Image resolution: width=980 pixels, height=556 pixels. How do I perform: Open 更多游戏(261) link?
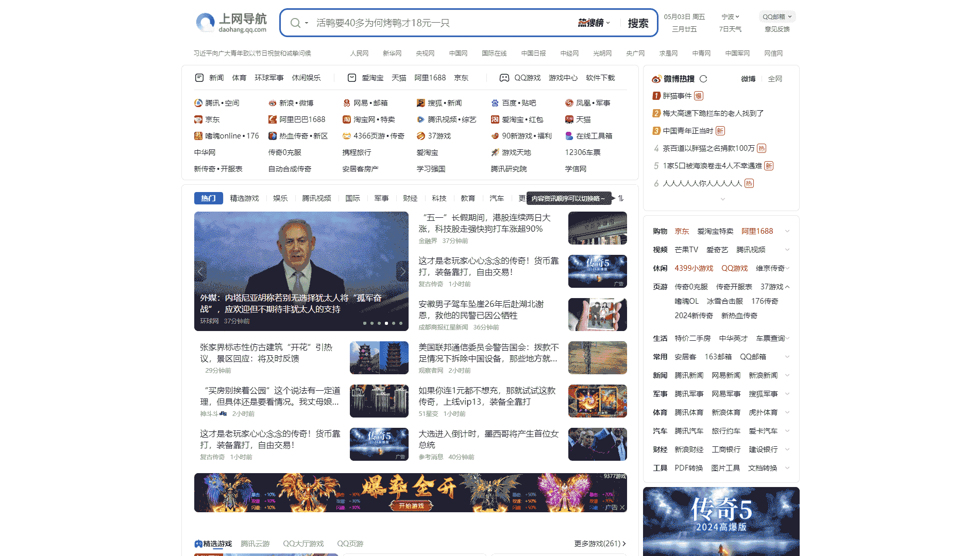click(x=600, y=544)
